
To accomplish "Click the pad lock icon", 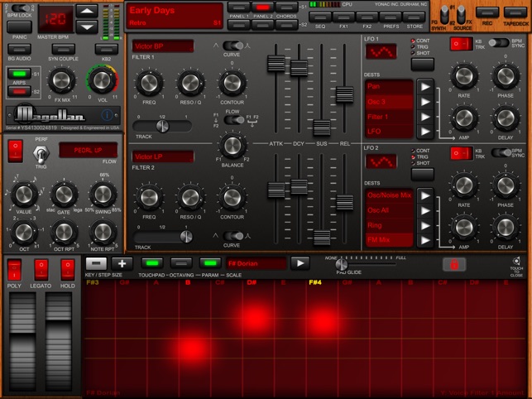I will tap(454, 264).
